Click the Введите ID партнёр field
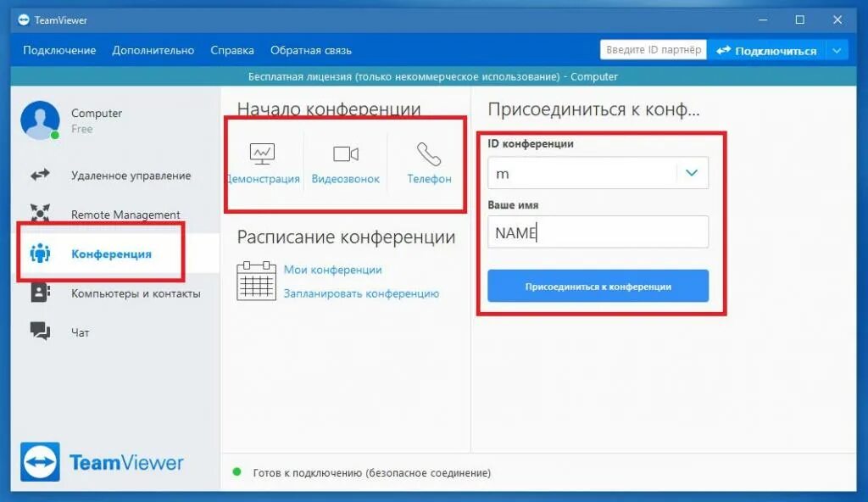Viewport: 868px width, 502px height. [x=654, y=50]
